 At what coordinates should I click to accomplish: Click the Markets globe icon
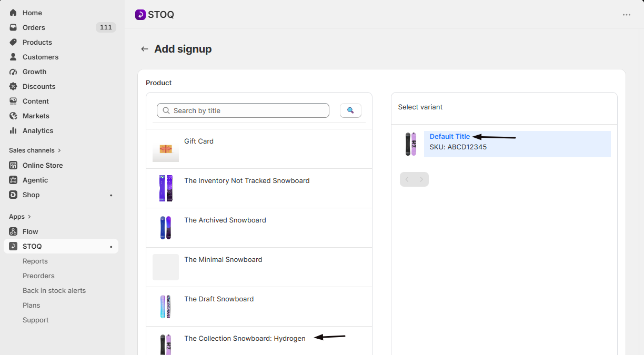(13, 116)
